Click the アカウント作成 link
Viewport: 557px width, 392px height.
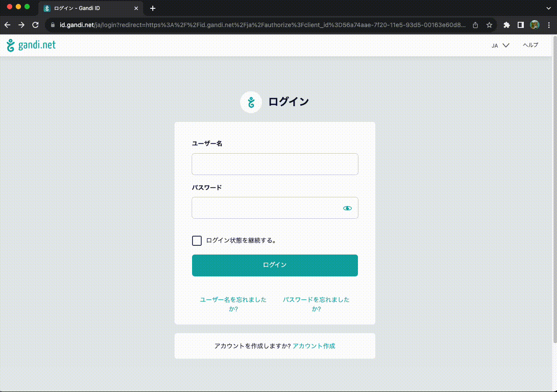click(314, 346)
